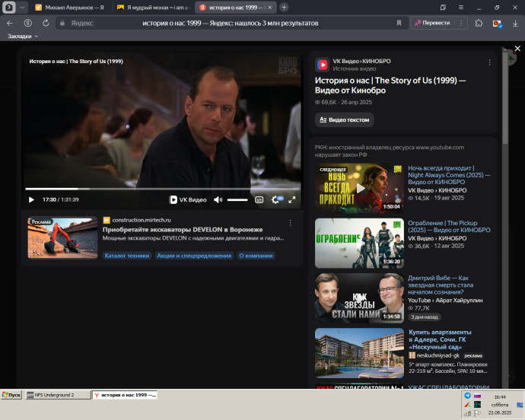The image size is (525, 420).
Task: Open the Ограбление video thumbnail
Action: (359, 243)
